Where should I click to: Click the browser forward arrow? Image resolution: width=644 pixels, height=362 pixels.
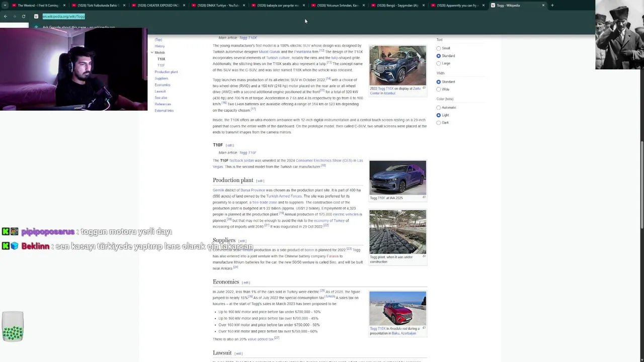pos(14,16)
